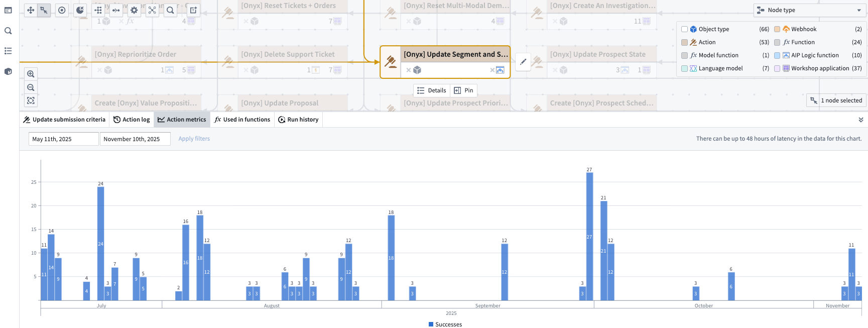Open the Used in functions tab

(x=242, y=120)
